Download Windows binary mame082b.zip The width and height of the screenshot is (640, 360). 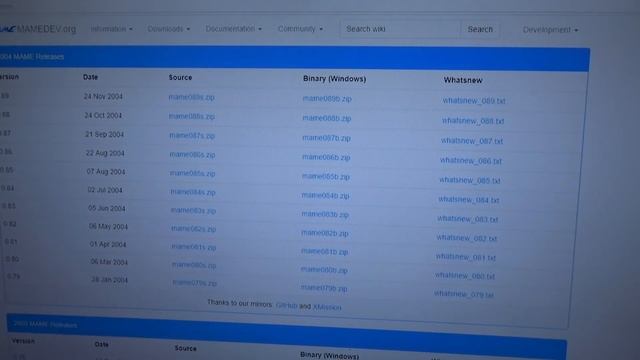pyautogui.click(x=324, y=233)
